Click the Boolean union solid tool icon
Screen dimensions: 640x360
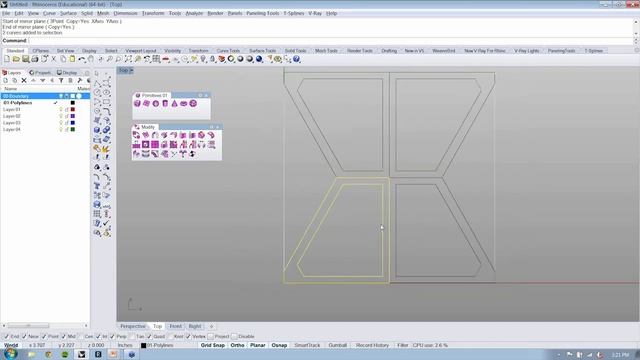pos(107,130)
